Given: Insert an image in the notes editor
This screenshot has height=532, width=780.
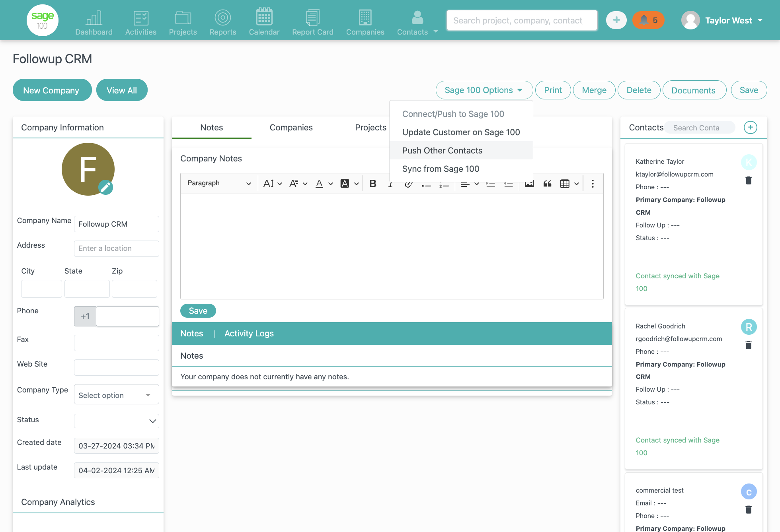Looking at the screenshot, I should [x=529, y=183].
